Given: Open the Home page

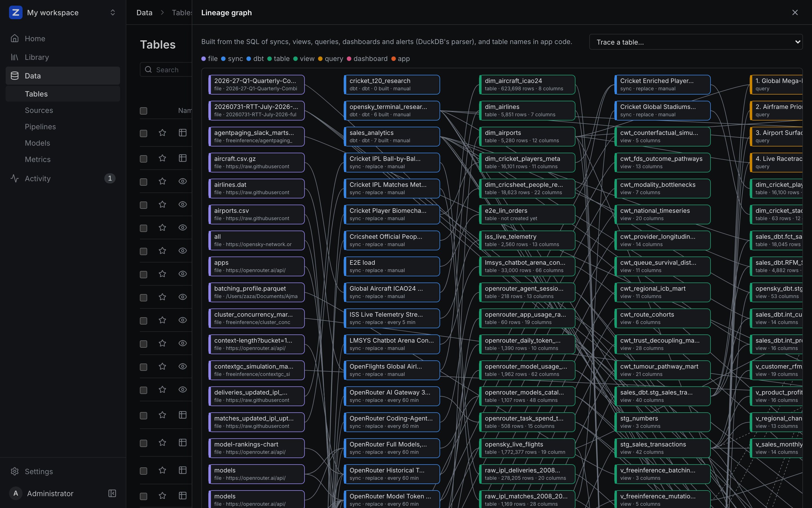Looking at the screenshot, I should pyautogui.click(x=63, y=38).
